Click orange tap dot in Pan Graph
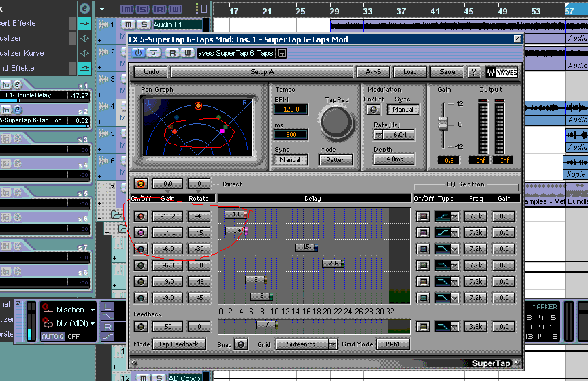 [198, 106]
